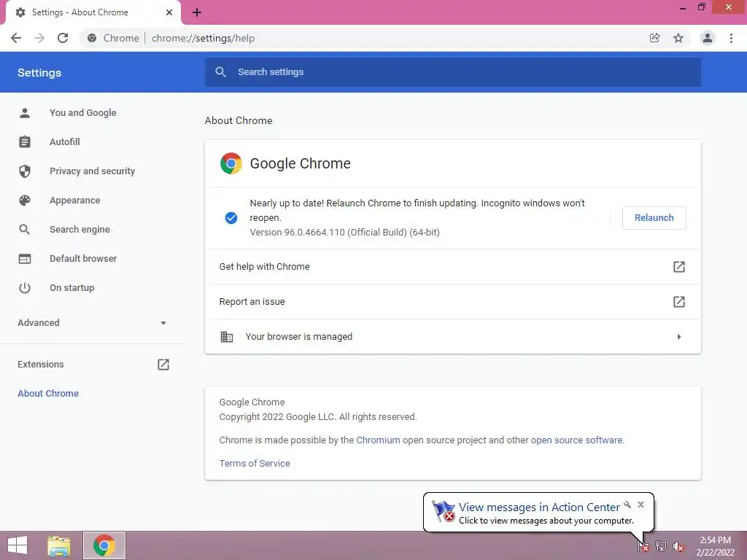Open Get help with Chrome

[x=452, y=267]
